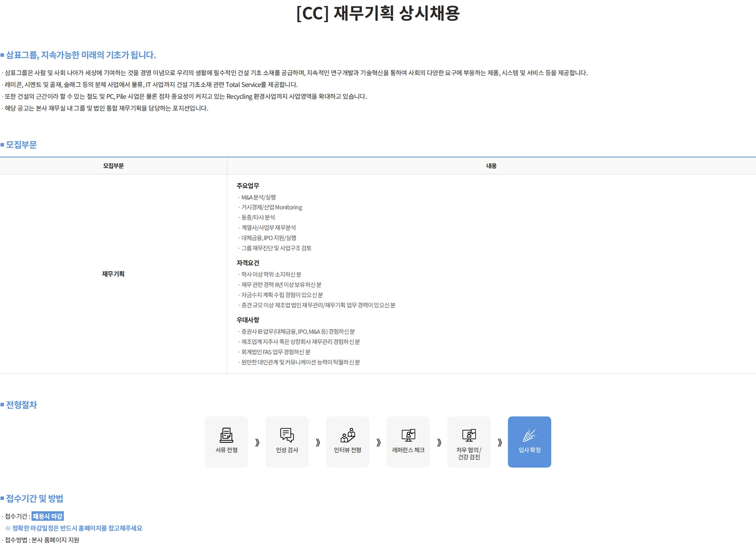
Task: Click the line M&A 분석/실행
Action: click(x=257, y=197)
